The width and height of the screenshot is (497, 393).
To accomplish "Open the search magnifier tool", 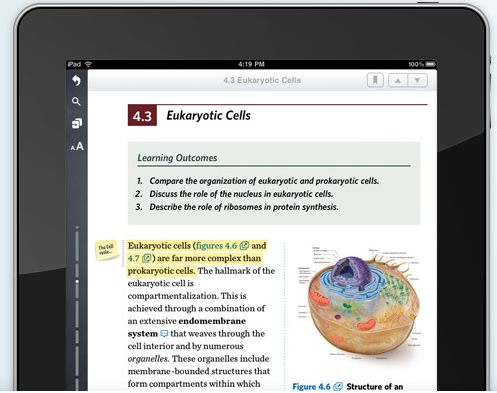I will click(x=76, y=101).
